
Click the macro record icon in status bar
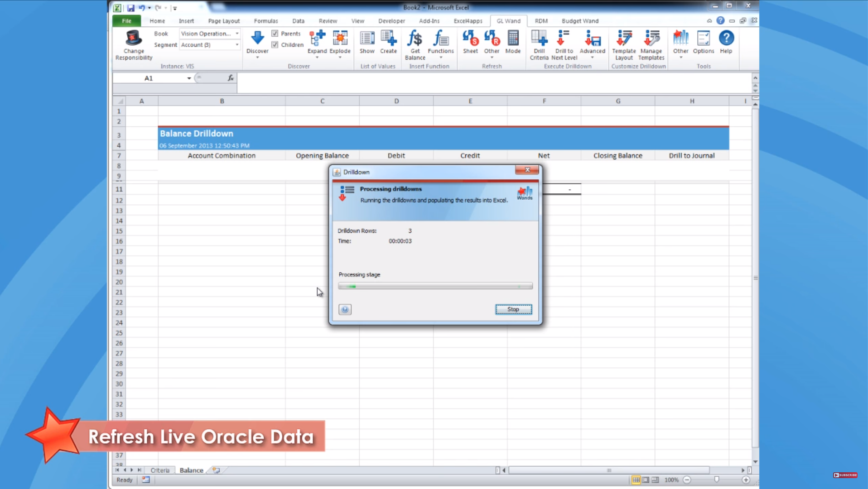pyautogui.click(x=145, y=480)
